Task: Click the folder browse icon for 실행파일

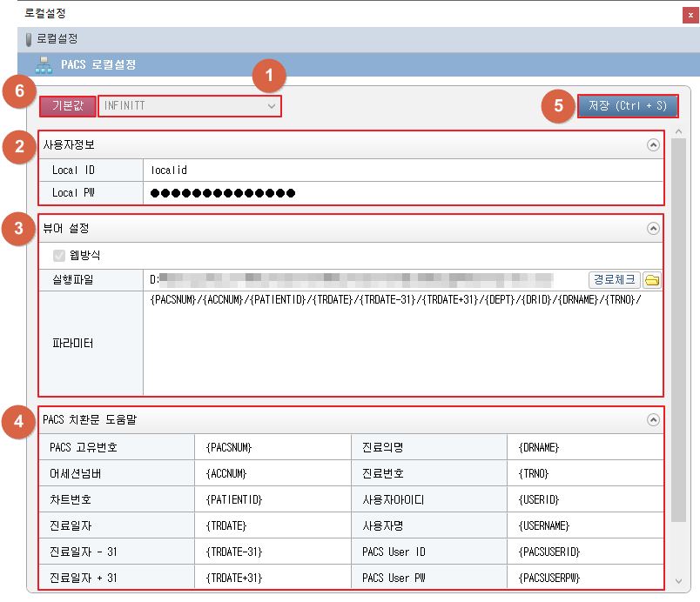Action: coord(652,280)
